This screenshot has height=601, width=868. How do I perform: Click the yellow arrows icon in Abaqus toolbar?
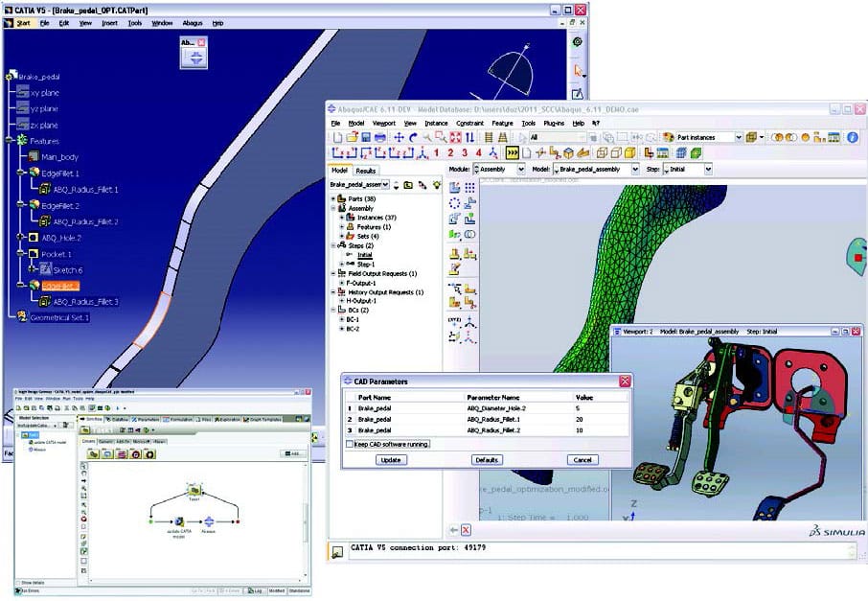pyautogui.click(x=512, y=152)
